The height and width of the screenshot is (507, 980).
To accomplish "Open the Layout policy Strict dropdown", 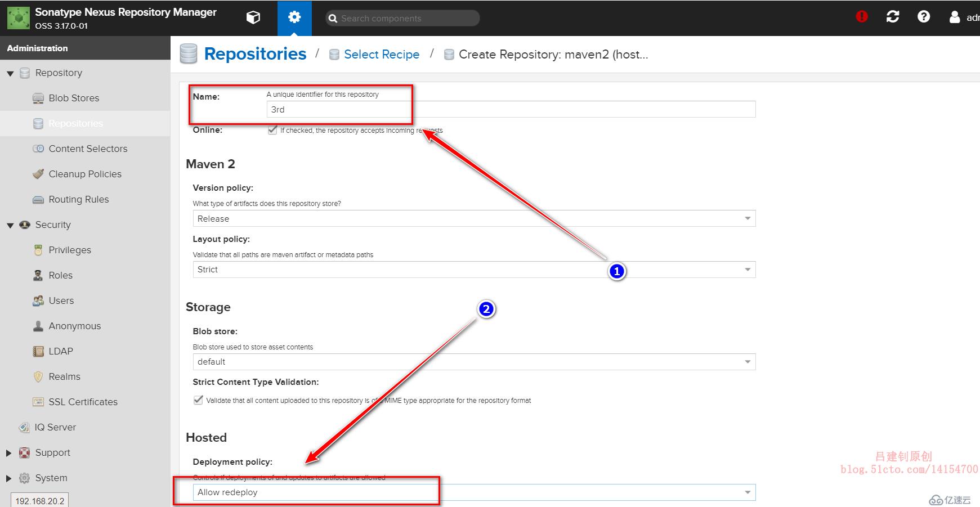I will click(x=474, y=270).
